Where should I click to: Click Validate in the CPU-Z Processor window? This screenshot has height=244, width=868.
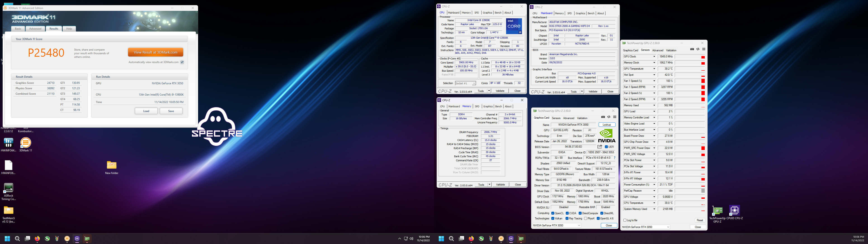(x=500, y=91)
